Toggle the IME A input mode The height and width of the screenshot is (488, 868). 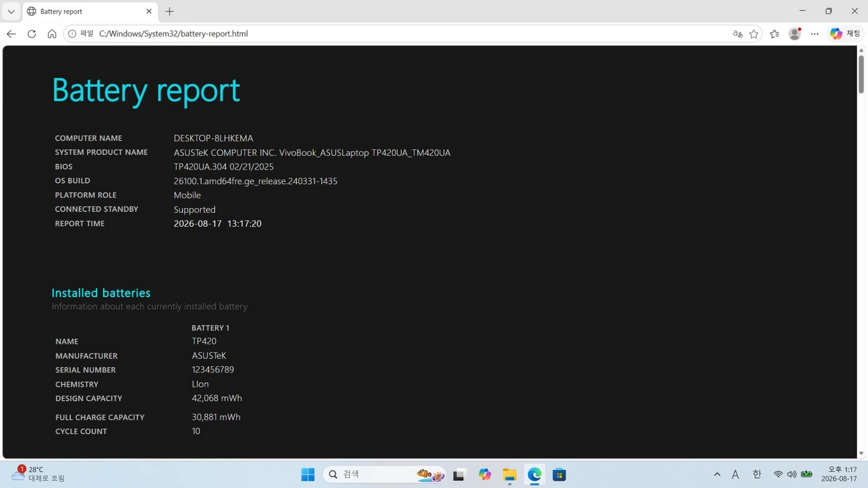(735, 474)
